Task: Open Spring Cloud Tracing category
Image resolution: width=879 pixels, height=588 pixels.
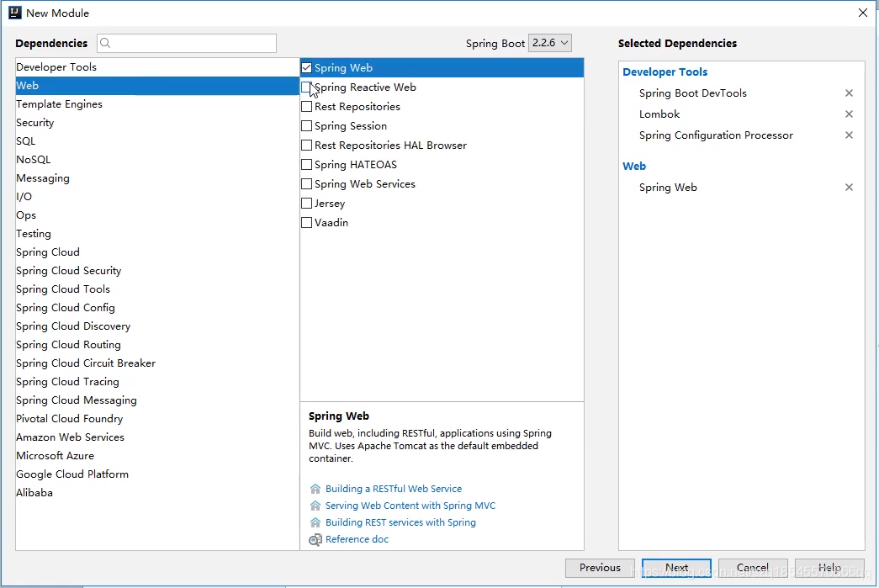Action: (157, 382)
